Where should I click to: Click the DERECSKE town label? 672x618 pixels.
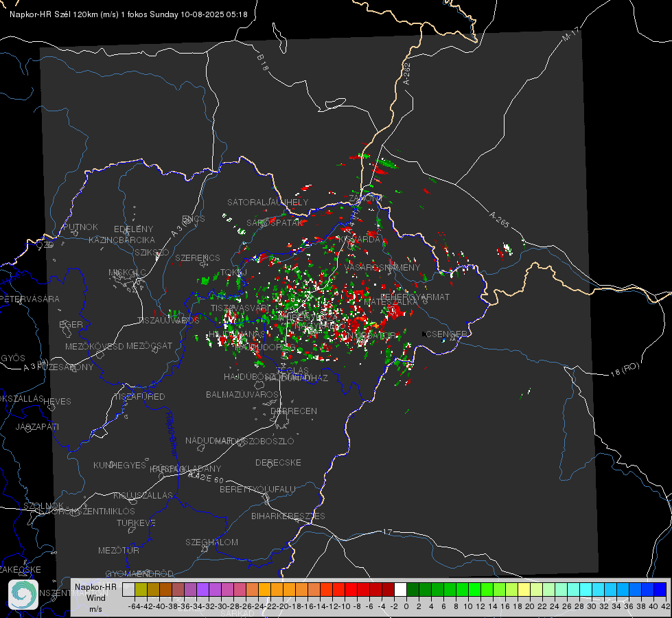coord(278,462)
